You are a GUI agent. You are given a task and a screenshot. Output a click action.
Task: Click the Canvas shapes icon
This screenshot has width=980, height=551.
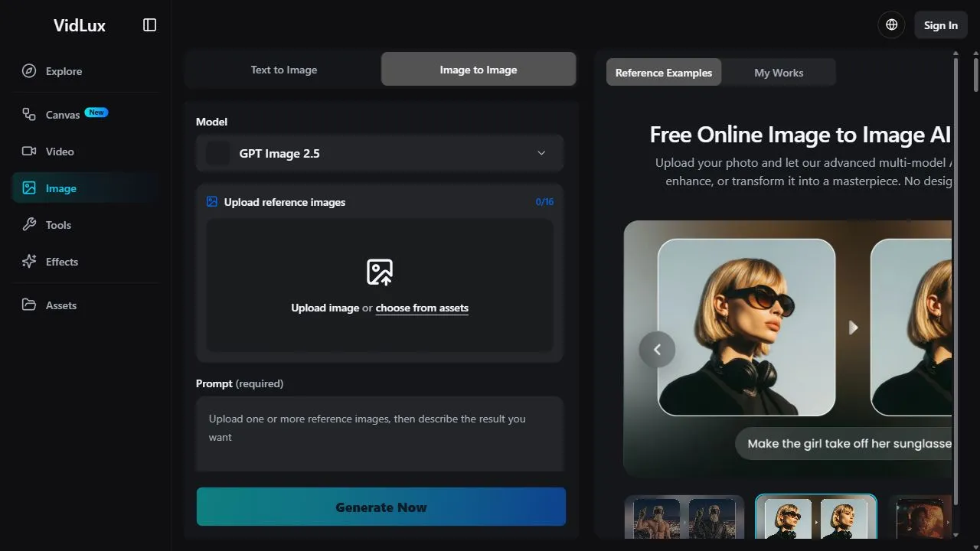(29, 114)
